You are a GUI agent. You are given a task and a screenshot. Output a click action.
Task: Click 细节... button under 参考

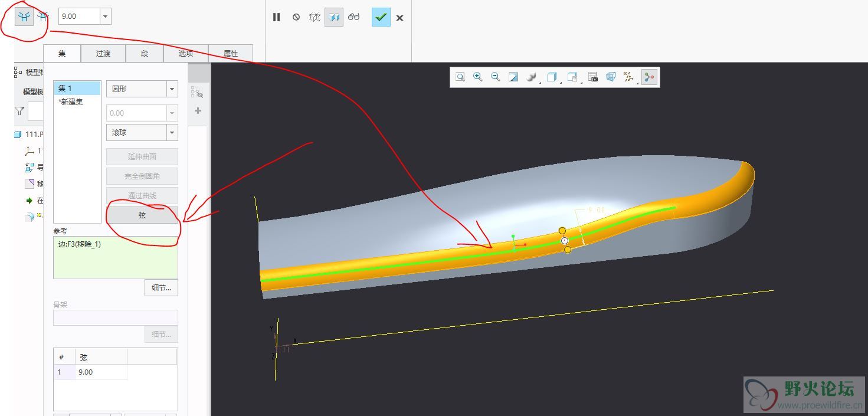(x=161, y=287)
